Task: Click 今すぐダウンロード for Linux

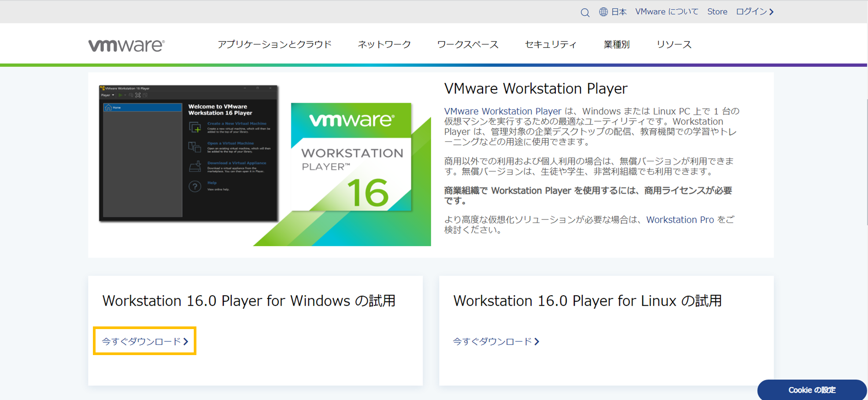Action: click(x=496, y=341)
